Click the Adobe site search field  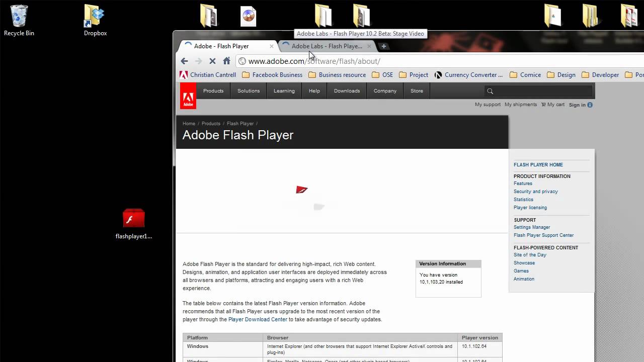click(x=538, y=91)
